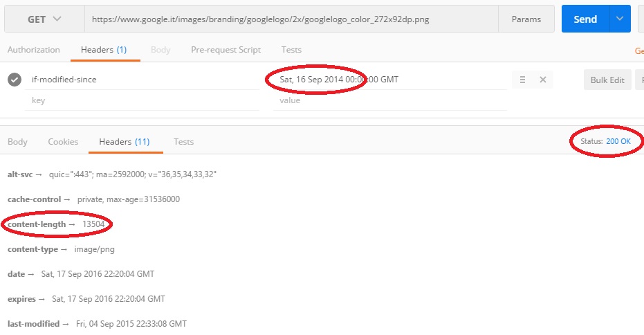
Task: Open the Pre-request Script tab
Action: (226, 50)
